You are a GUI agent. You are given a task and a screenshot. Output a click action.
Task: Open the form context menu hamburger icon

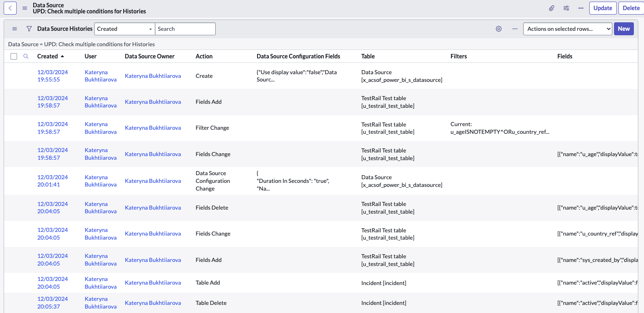point(25,8)
